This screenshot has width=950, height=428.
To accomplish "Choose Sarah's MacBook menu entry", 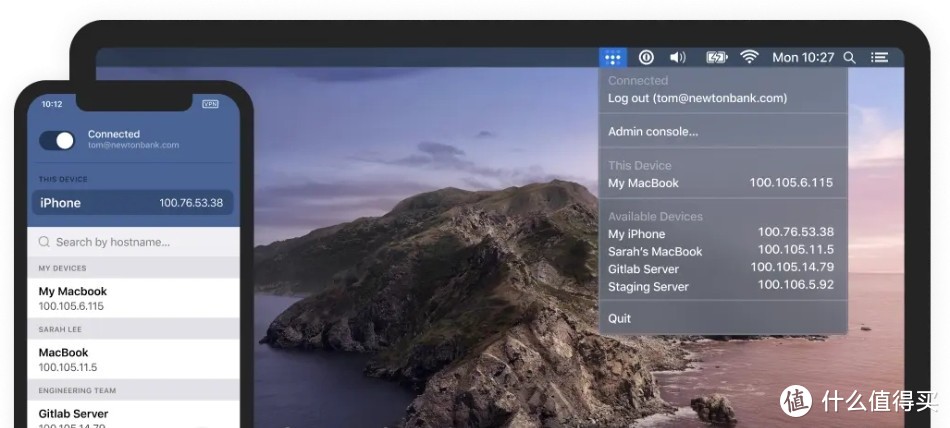I will tap(723, 251).
